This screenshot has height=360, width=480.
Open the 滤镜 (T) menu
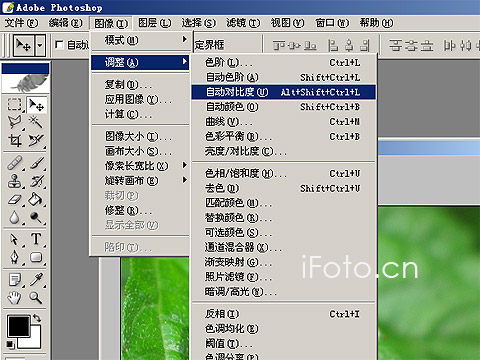tap(243, 23)
